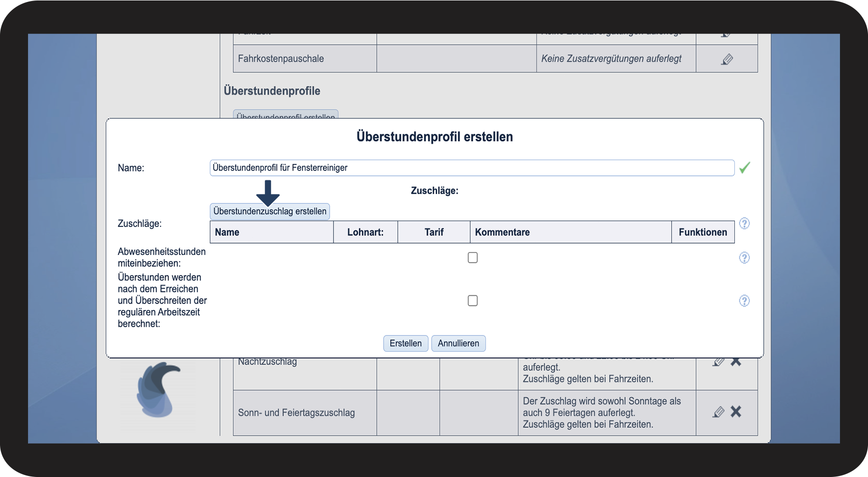Click the Tarif column header
Viewport: 868px width, 477px height.
click(x=434, y=232)
